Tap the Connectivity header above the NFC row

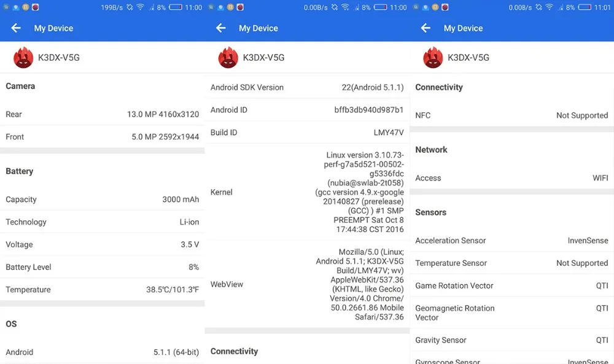tap(439, 87)
